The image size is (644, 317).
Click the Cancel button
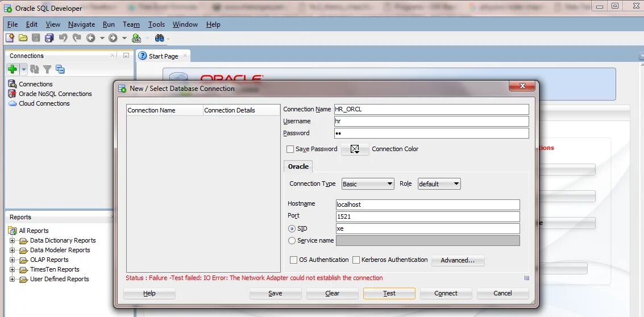pyautogui.click(x=502, y=293)
